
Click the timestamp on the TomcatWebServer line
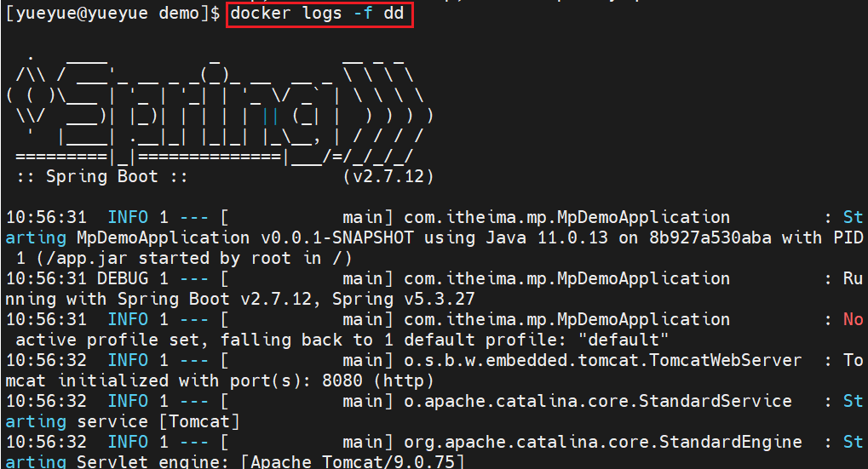pyautogui.click(x=47, y=360)
